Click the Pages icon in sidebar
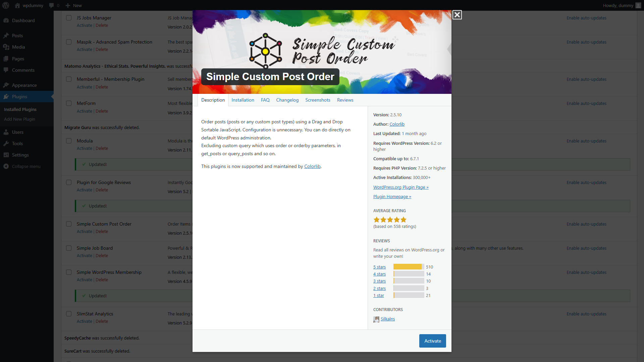 click(x=6, y=59)
